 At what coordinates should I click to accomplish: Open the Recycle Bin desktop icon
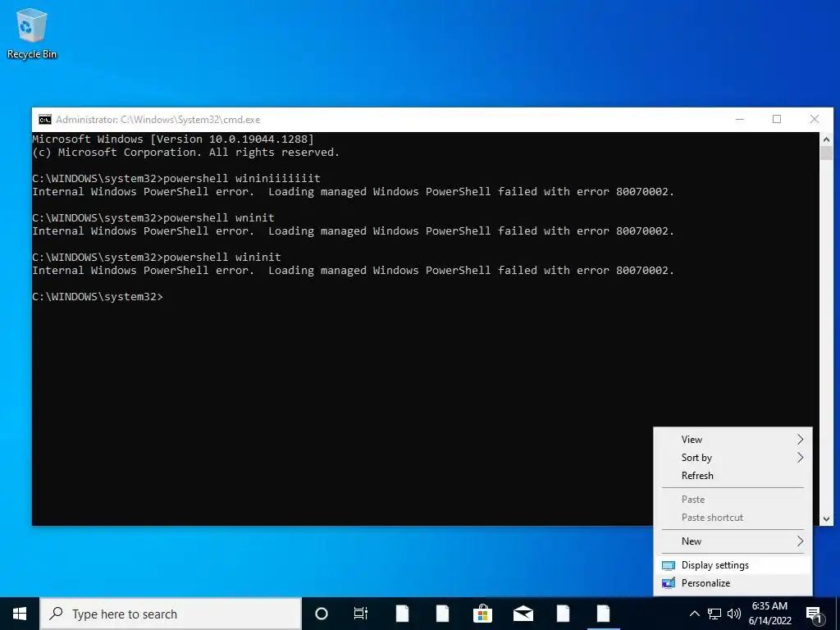tap(32, 33)
